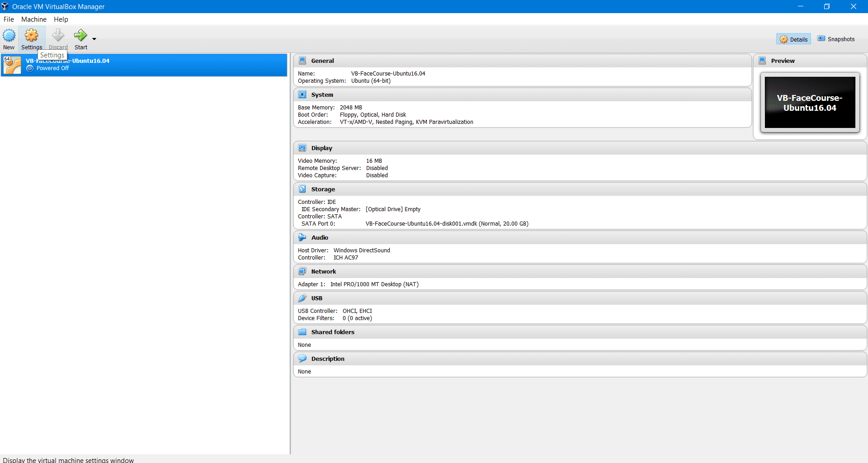Open the USB section header link
868x463 pixels.
coord(316,298)
